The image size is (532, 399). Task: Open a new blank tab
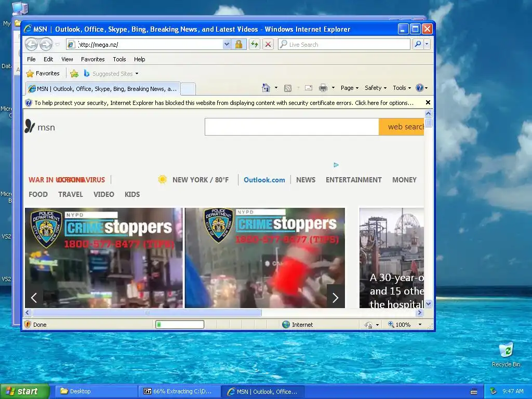[188, 89]
